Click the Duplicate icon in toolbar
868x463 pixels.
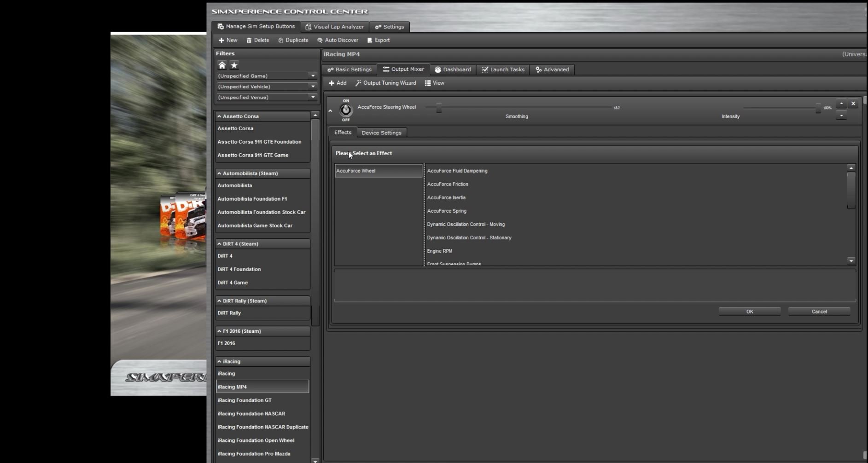click(280, 40)
